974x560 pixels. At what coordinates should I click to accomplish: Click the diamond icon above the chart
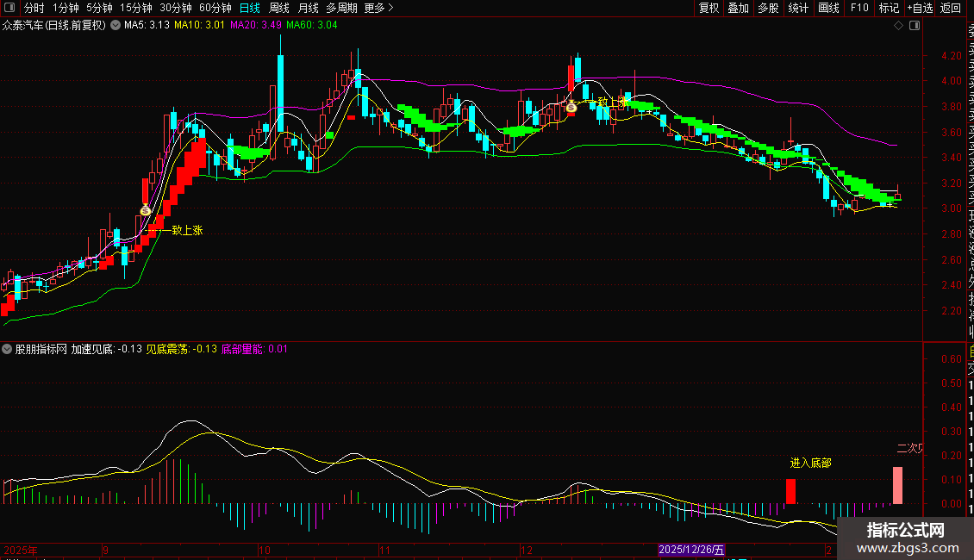tap(898, 26)
